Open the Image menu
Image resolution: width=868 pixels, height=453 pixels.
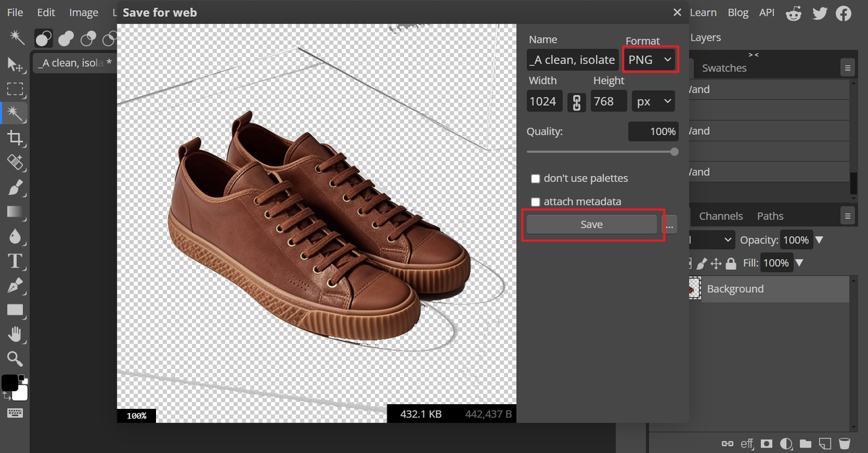pos(83,12)
